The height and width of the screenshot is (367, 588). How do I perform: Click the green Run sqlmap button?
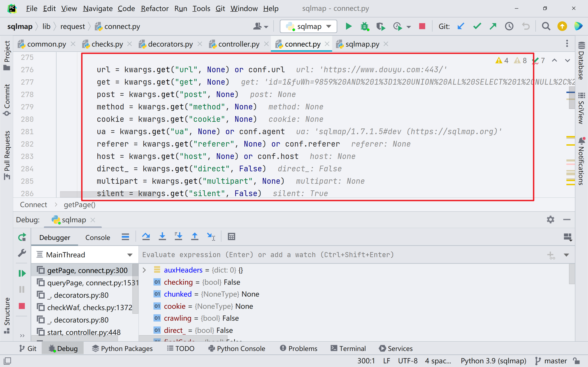pyautogui.click(x=348, y=26)
